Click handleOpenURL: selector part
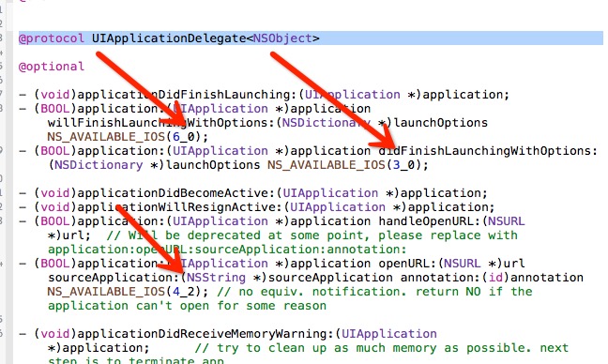 tap(429, 221)
